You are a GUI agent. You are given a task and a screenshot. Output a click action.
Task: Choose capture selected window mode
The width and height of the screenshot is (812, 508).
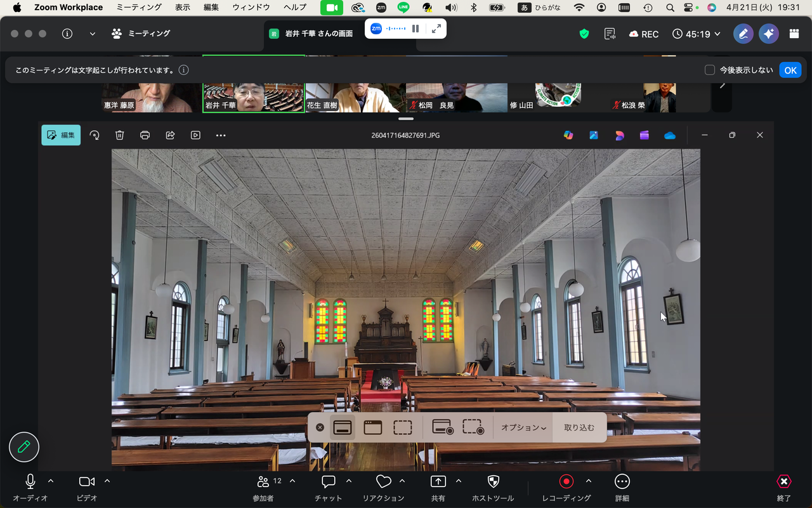click(372, 427)
